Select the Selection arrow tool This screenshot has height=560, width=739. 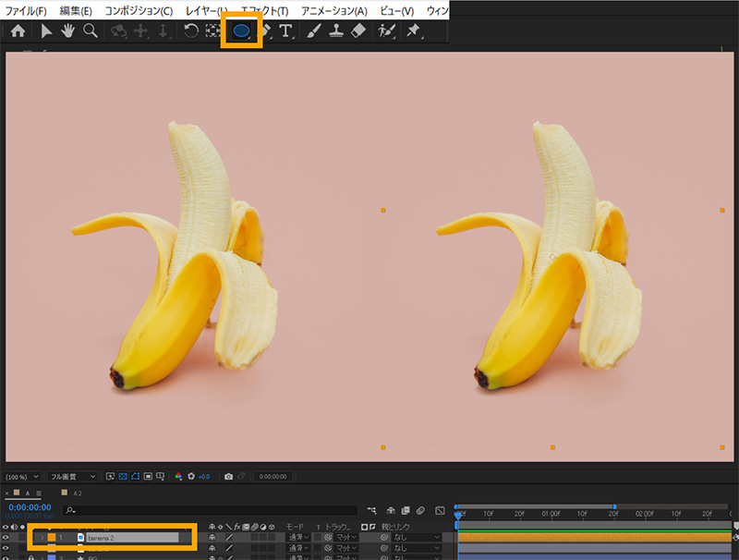45,31
